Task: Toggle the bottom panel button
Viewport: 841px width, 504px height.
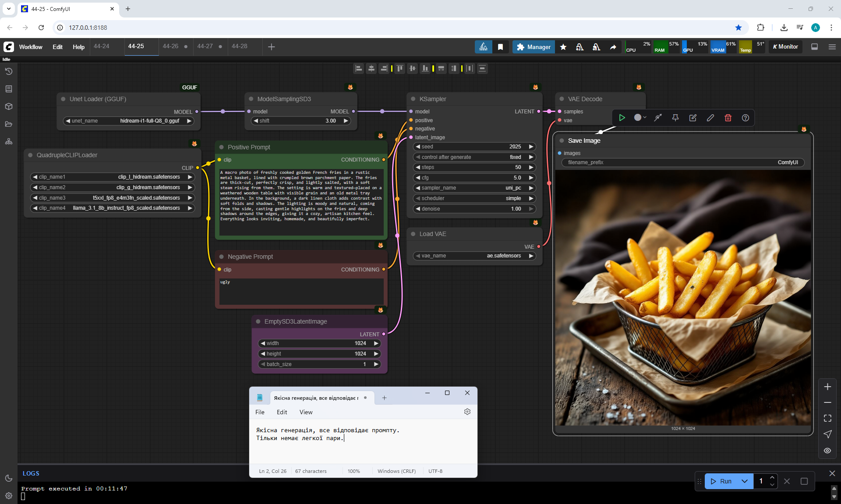Action: coord(814,47)
